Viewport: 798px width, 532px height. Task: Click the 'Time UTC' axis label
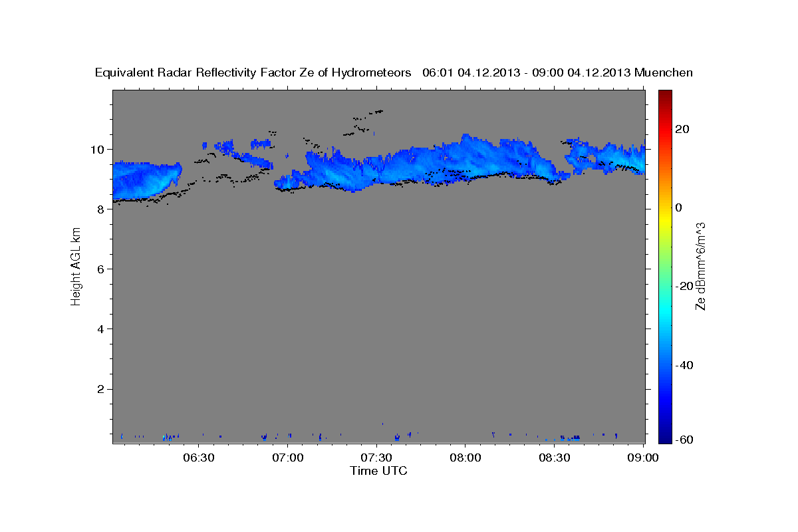click(378, 471)
